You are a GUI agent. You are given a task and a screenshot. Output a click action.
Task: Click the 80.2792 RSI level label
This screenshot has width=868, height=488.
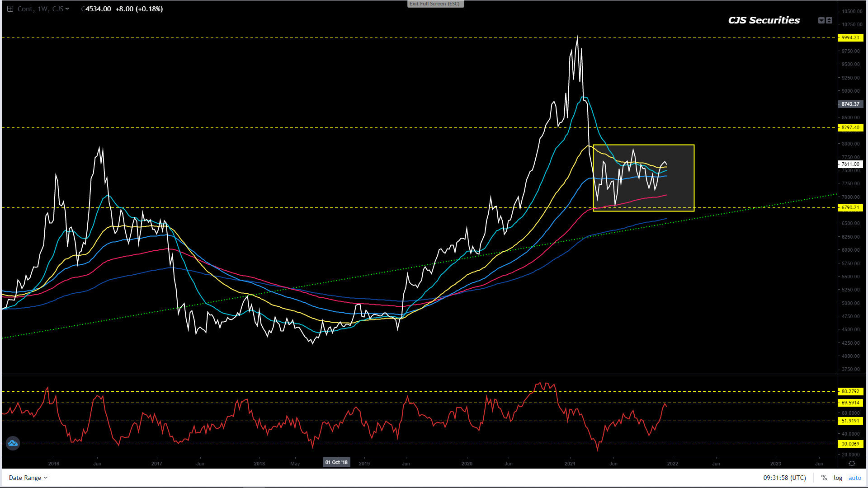coord(850,392)
